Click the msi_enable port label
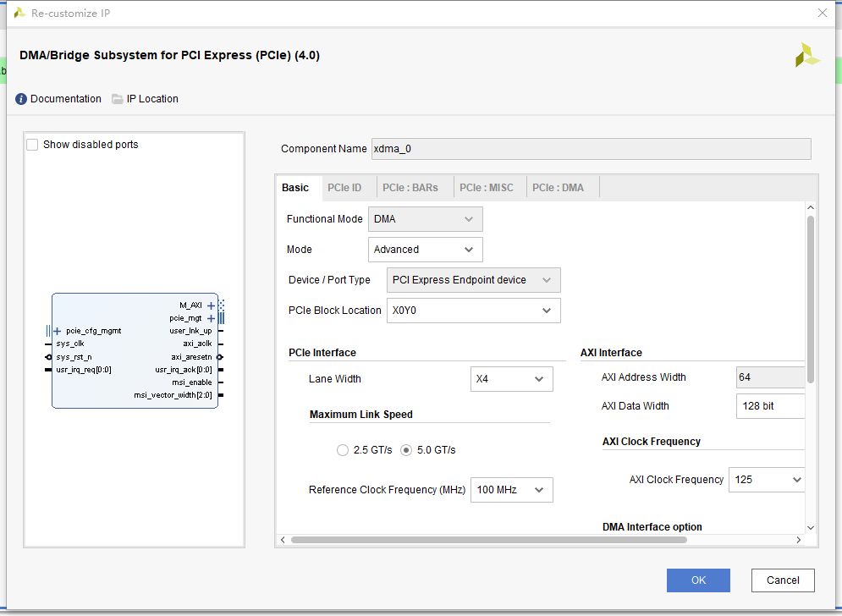The width and height of the screenshot is (842, 616). coord(192,382)
